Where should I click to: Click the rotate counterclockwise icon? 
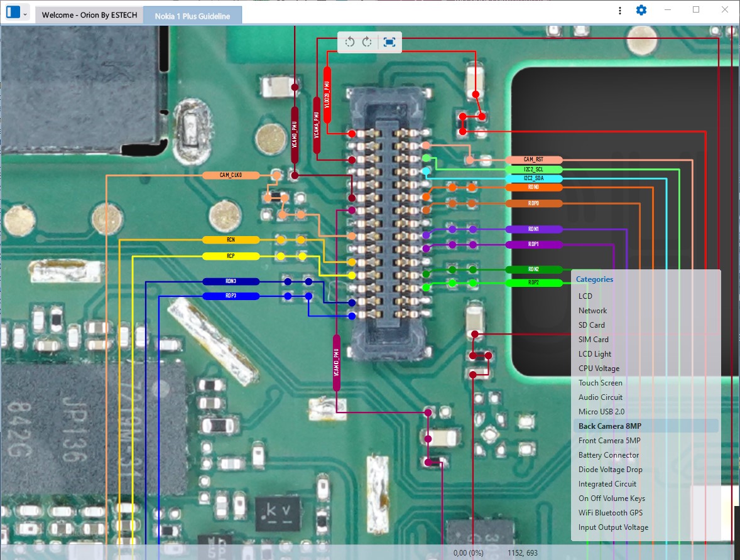tap(350, 42)
